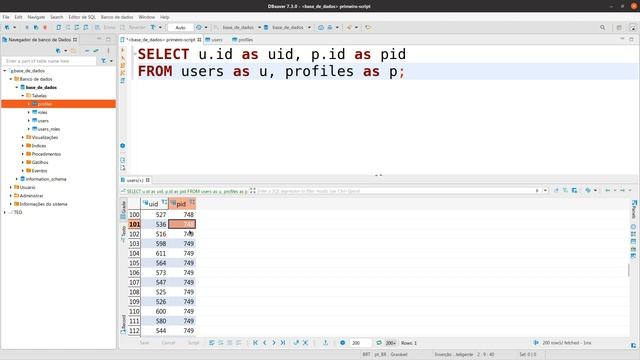Collapse all navigator nodes icon
Image resolution: width=640 pixels, height=360 pixels.
pyautogui.click(x=87, y=51)
